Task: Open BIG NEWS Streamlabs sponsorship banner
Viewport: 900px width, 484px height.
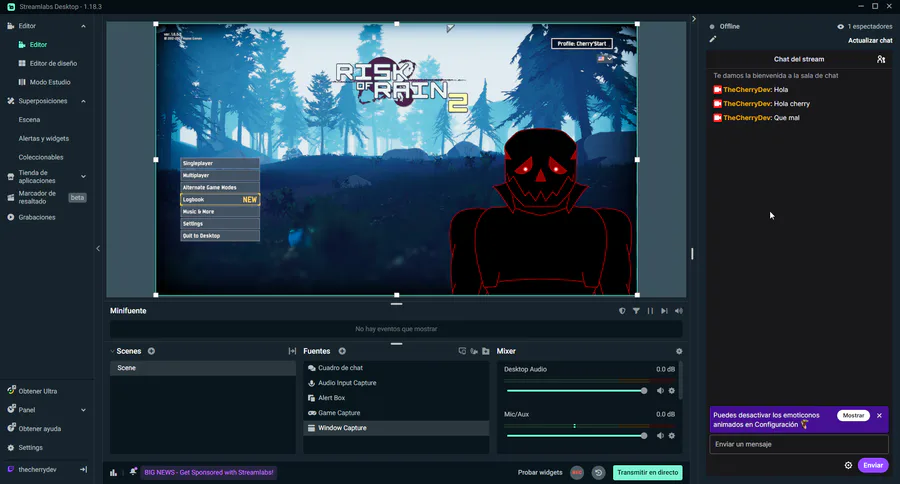Action: [x=209, y=473]
